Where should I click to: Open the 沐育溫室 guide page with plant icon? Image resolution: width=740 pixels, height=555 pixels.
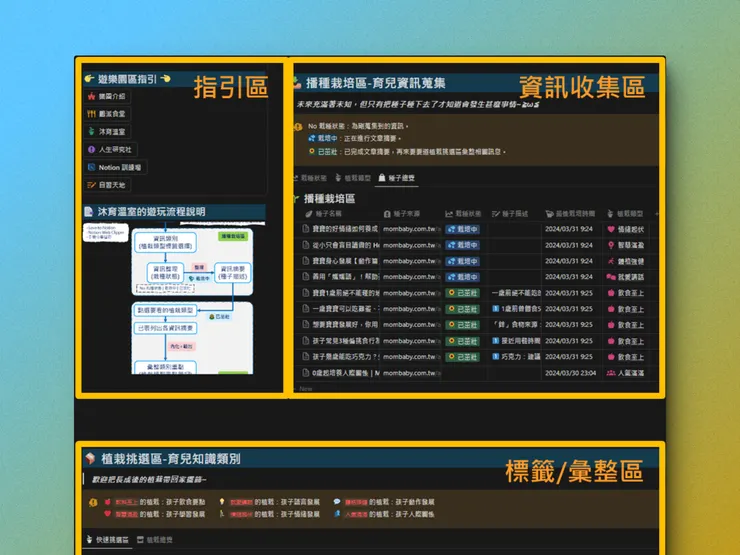pyautogui.click(x=107, y=132)
